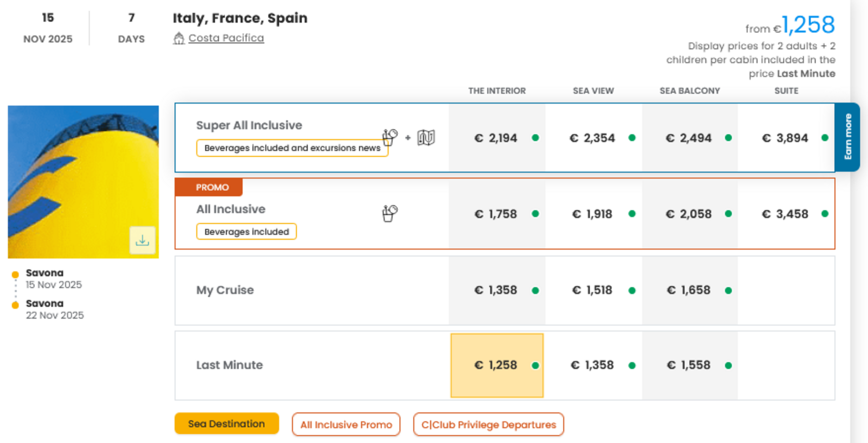The height and width of the screenshot is (443, 868).
Task: Click the beverages icon in Super All Inclusive
Action: (x=390, y=137)
